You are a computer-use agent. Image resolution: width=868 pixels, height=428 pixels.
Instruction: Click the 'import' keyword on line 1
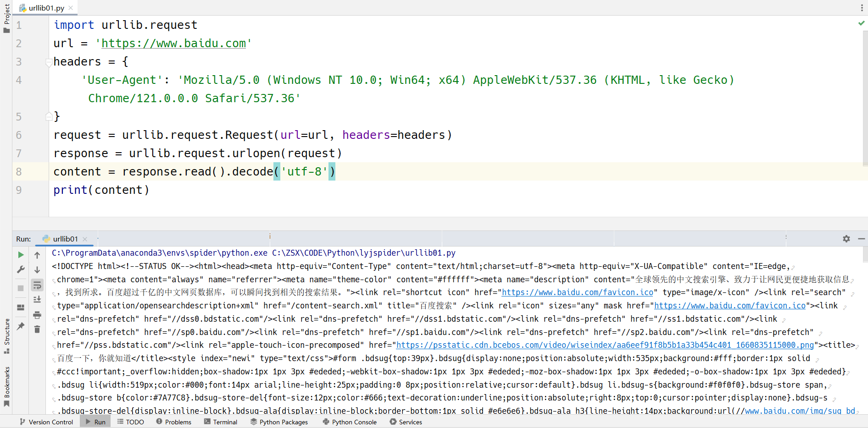click(x=74, y=25)
